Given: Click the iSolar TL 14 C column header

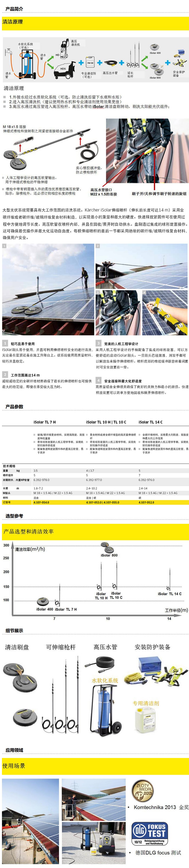Looking at the screenshot, I should [x=150, y=422].
